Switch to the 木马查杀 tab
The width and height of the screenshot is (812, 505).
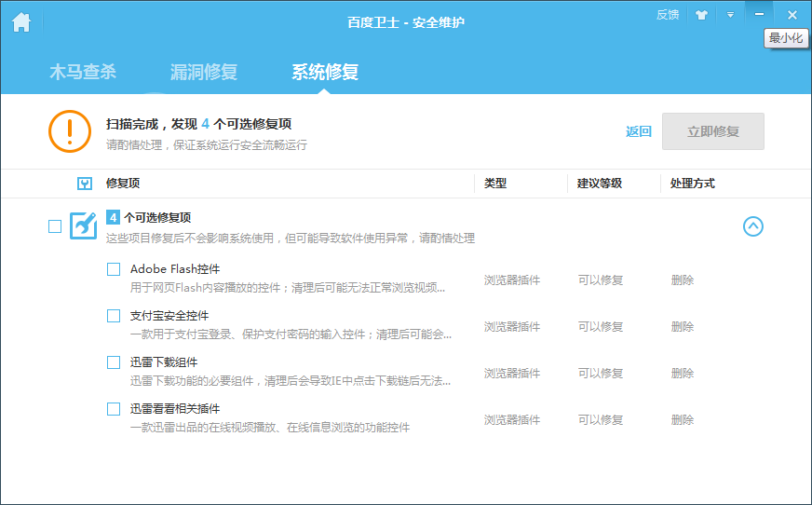pos(83,72)
